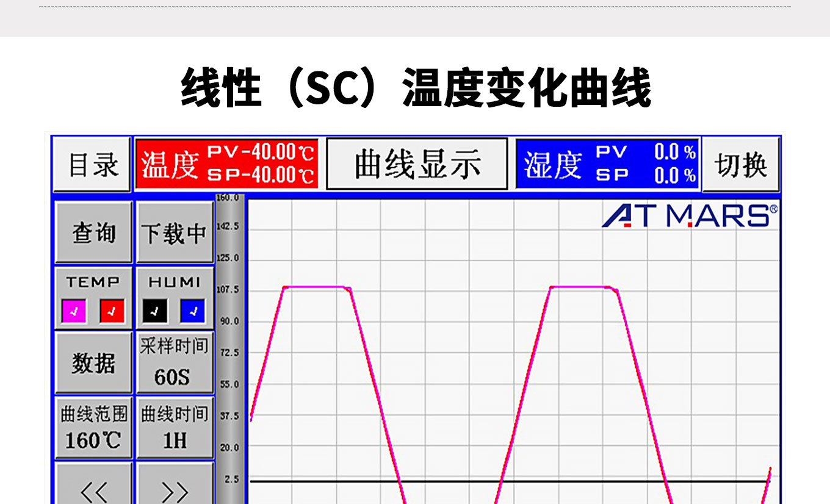Change the 曲线时间 1H time setting
This screenshot has height=504, width=830.
(x=175, y=428)
